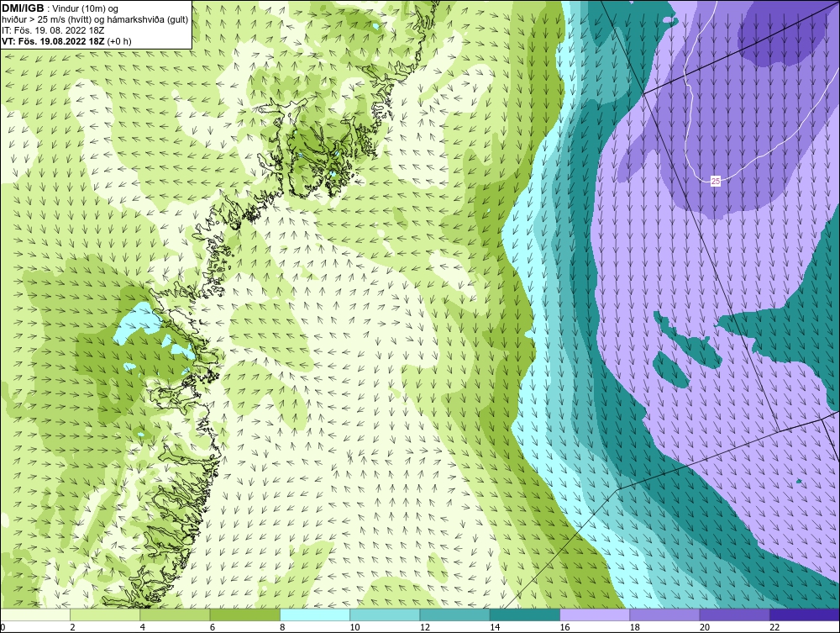This screenshot has width=840, height=633.
Task: Click the 0–2 m/s pale yellow legend swatch
Action: pos(35,615)
